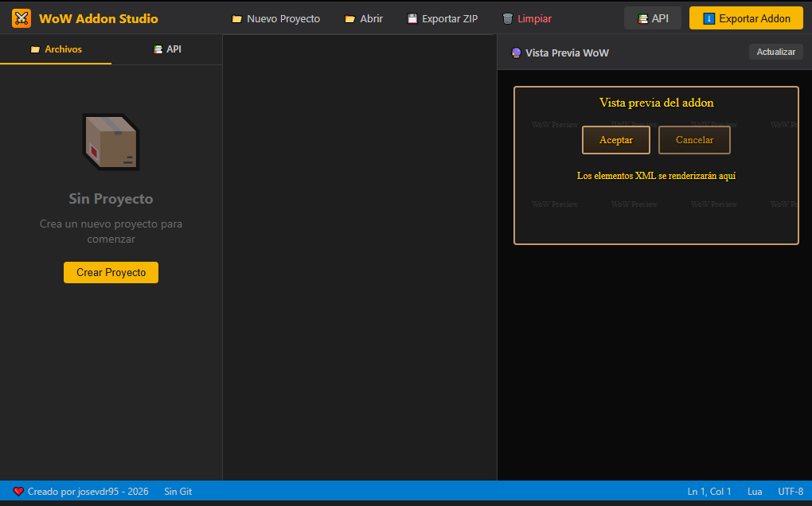Click the cardboard box package image
The height and width of the screenshot is (506, 812).
(x=111, y=142)
